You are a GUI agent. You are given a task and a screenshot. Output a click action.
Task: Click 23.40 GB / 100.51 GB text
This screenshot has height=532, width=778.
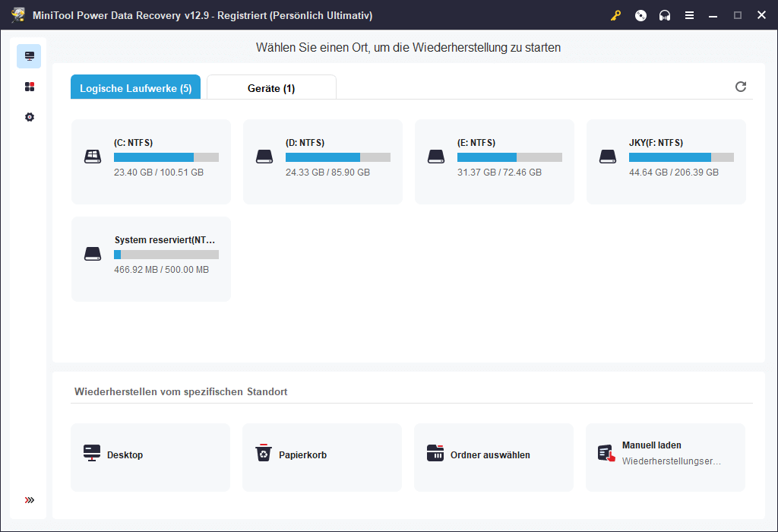coord(159,173)
